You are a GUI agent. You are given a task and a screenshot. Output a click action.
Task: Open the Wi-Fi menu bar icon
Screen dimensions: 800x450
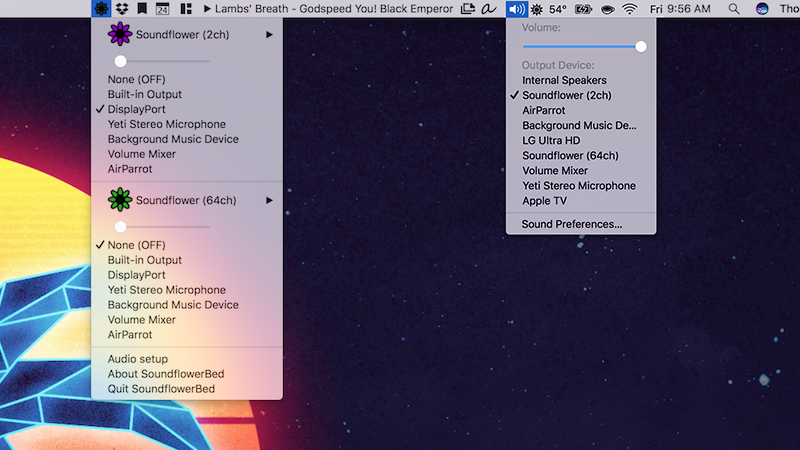point(630,9)
